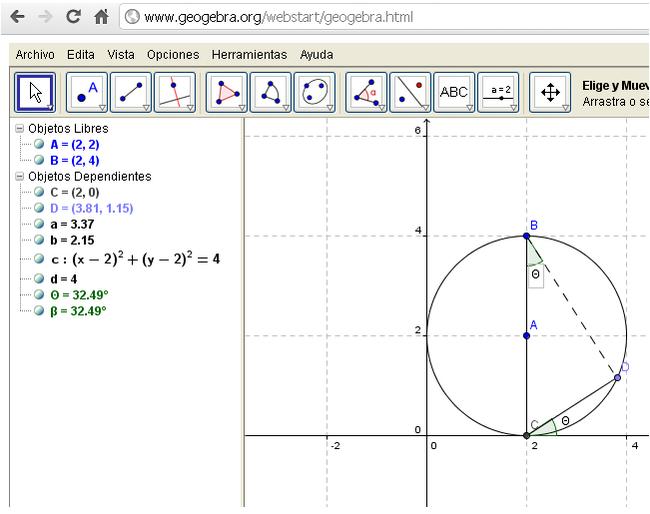Choose the Line through two points tool
The height and width of the screenshot is (514, 650).
[x=130, y=93]
